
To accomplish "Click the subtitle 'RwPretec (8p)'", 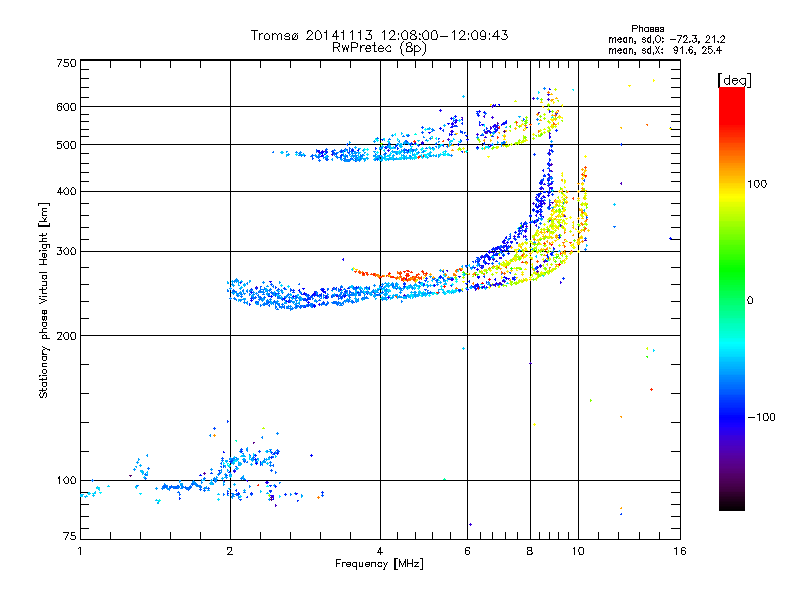I will [x=379, y=48].
